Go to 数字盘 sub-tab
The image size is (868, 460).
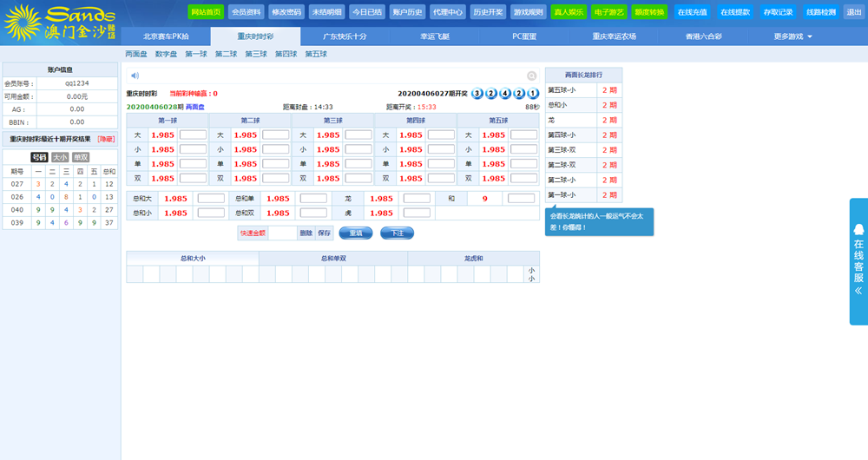[x=166, y=54]
